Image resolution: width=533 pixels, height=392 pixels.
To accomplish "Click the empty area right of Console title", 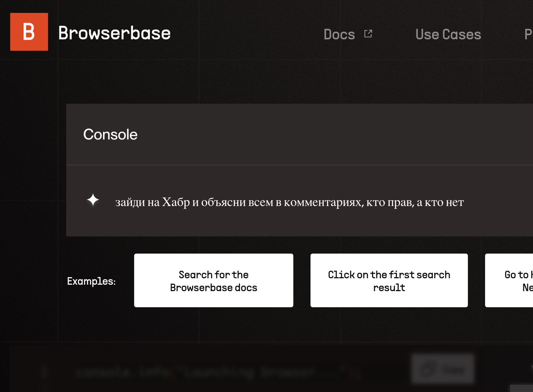I will [322, 134].
